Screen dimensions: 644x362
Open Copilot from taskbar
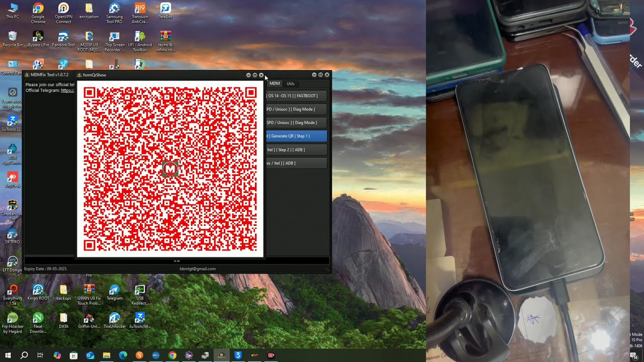(x=57, y=355)
